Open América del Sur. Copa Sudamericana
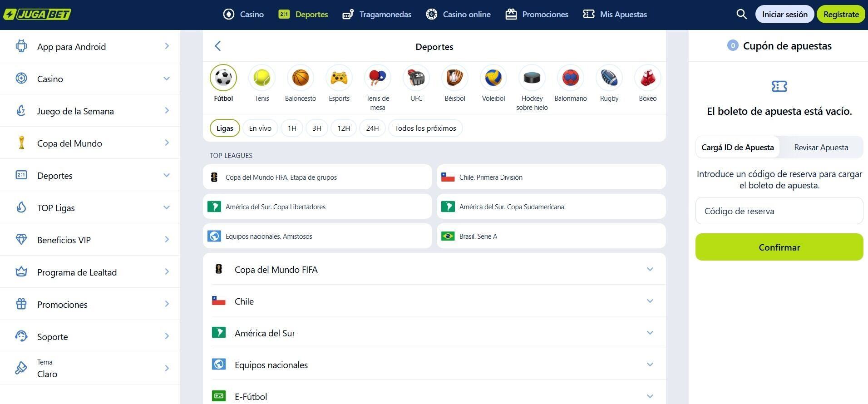The image size is (868, 404). tap(551, 207)
